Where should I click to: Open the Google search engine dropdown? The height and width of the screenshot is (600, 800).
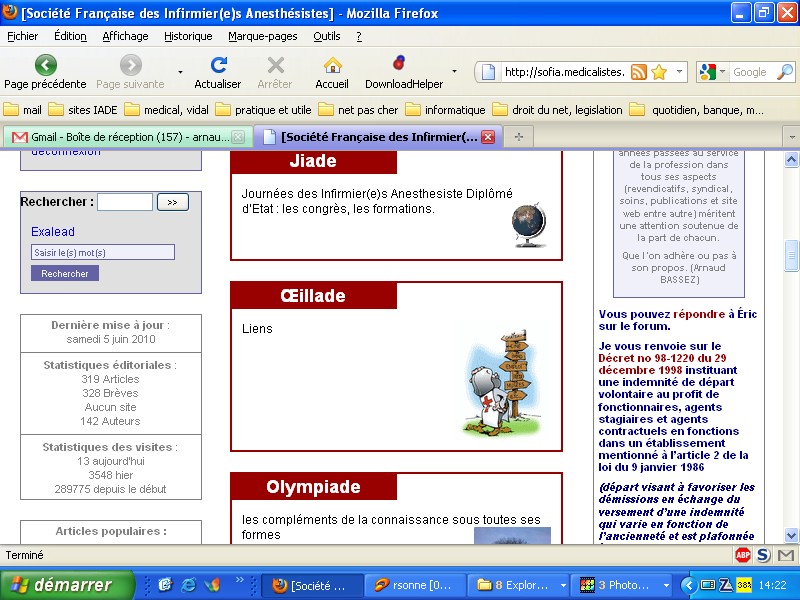coord(713,72)
